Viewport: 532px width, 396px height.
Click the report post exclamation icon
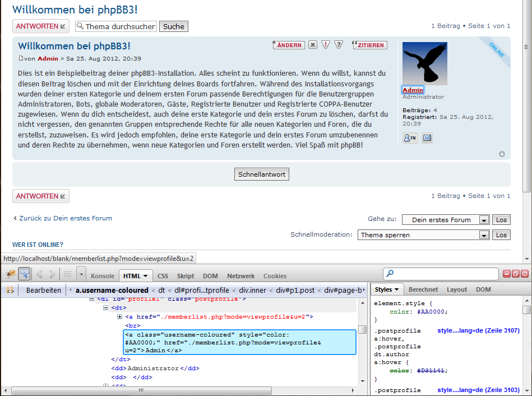pyautogui.click(x=325, y=45)
